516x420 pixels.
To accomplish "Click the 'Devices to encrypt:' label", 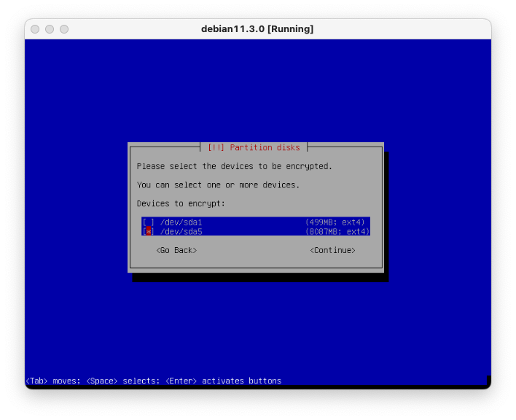I will (181, 203).
